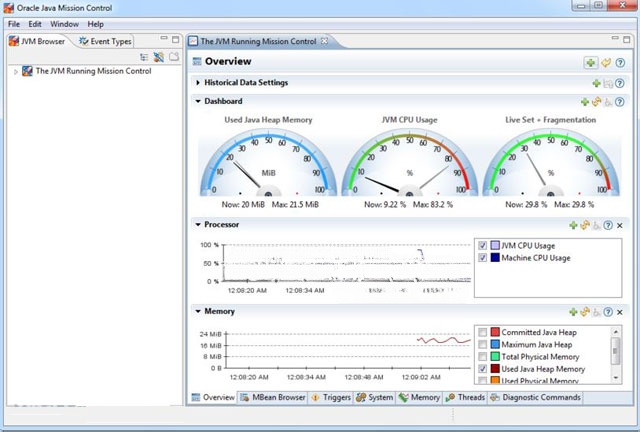Click the green plus in Historical Data Settings
The height and width of the screenshot is (432, 640).
(x=596, y=83)
